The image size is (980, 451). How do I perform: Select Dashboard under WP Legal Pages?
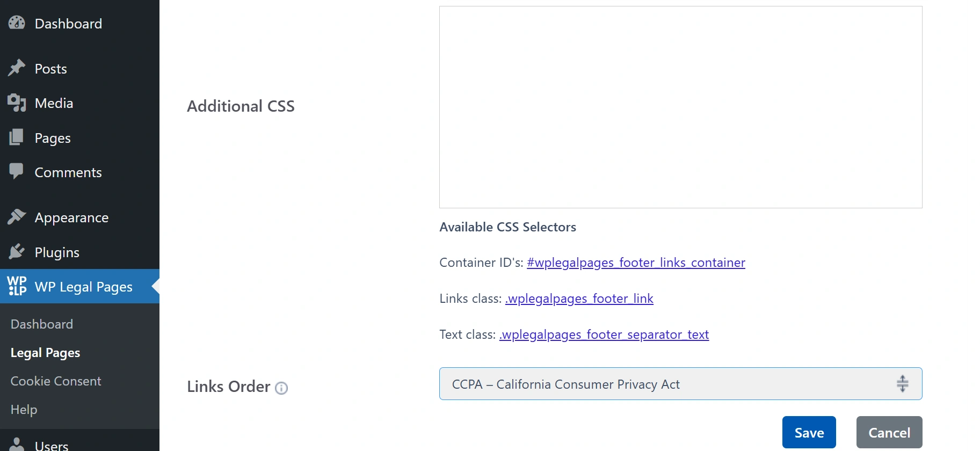(41, 324)
